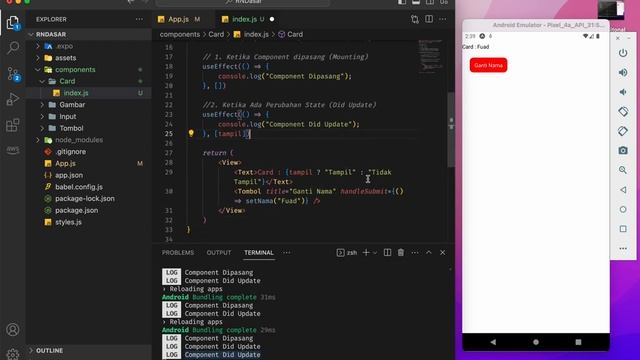Open Run and Debug view
Image resolution: width=640 pixels, height=360 pixels.
tap(13, 99)
